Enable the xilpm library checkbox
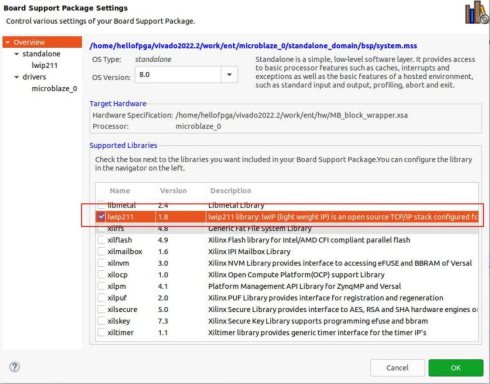490x384 pixels. pyautogui.click(x=101, y=286)
